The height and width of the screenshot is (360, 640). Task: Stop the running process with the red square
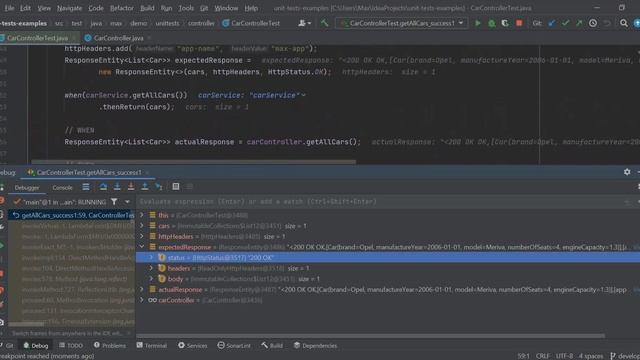(x=519, y=23)
